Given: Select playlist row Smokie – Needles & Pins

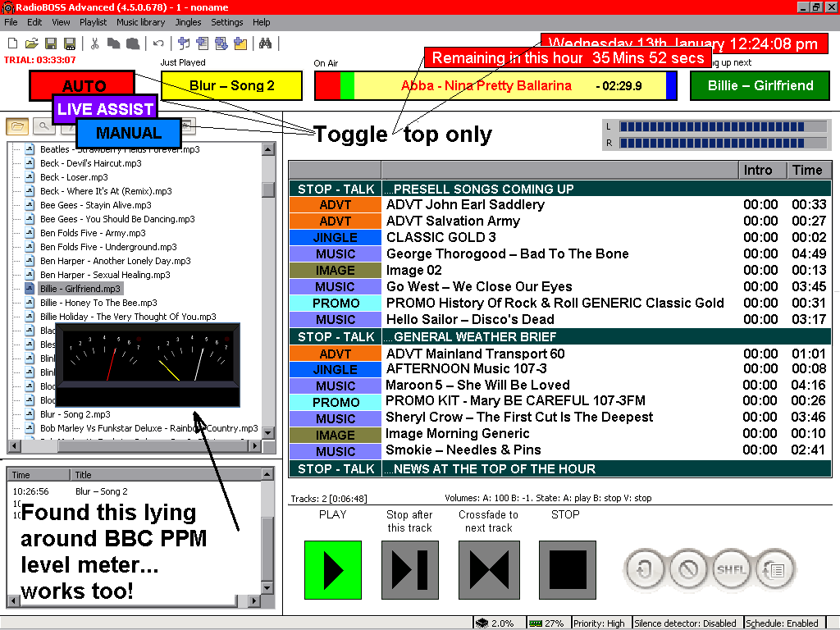Looking at the screenshot, I should click(559, 450).
